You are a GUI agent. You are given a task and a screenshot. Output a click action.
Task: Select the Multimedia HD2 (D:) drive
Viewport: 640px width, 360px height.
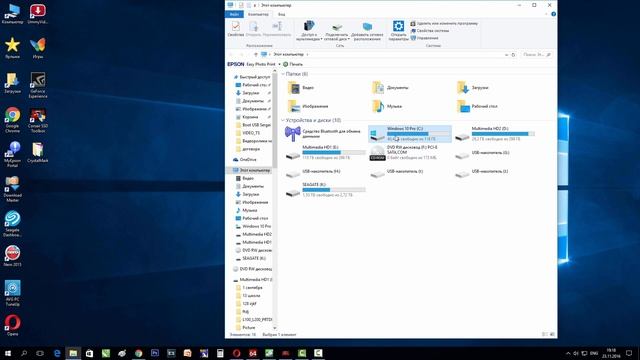point(495,134)
